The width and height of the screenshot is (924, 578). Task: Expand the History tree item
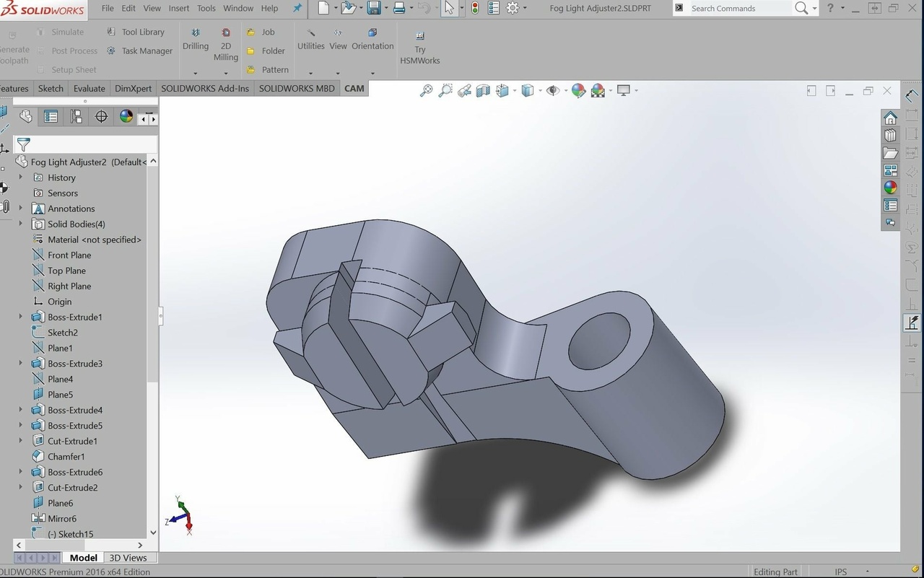[20, 177]
